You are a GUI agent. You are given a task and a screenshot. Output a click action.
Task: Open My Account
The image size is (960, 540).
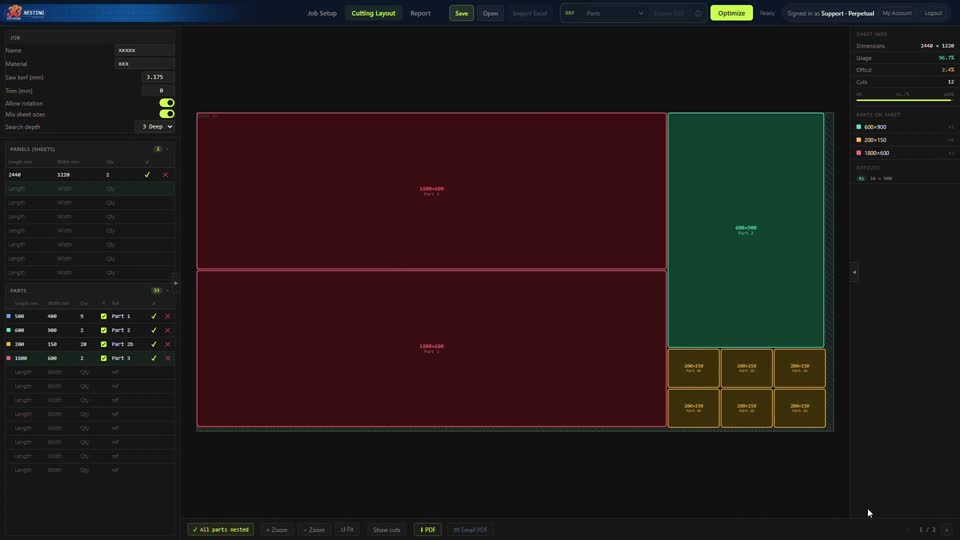click(897, 13)
